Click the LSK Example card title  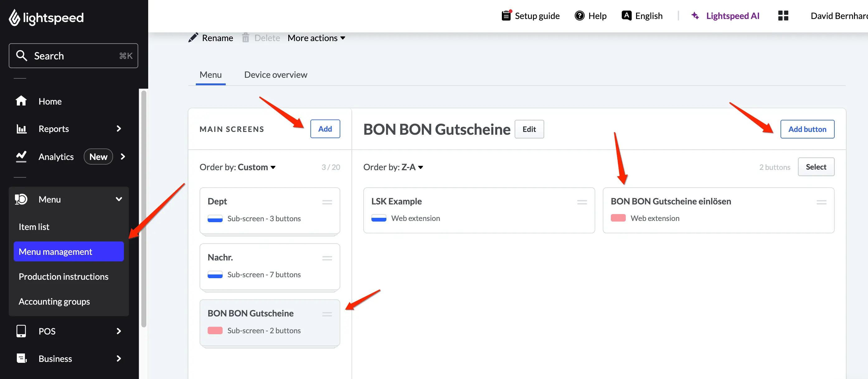coord(396,201)
